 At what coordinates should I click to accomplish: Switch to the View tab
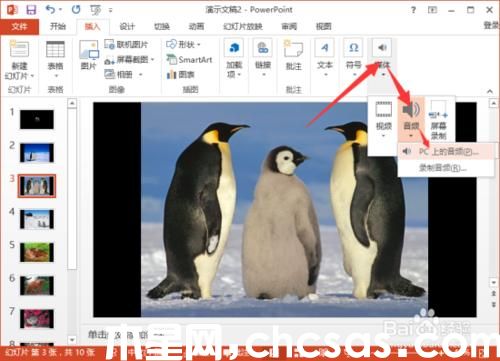(324, 26)
